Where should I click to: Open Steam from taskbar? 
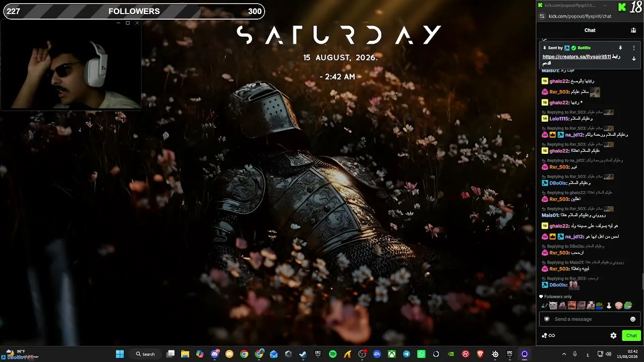pos(303,354)
